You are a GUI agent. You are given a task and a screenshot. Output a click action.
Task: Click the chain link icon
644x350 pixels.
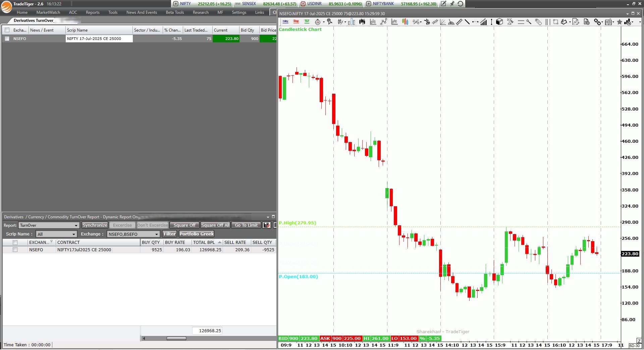pyautogui.click(x=597, y=22)
